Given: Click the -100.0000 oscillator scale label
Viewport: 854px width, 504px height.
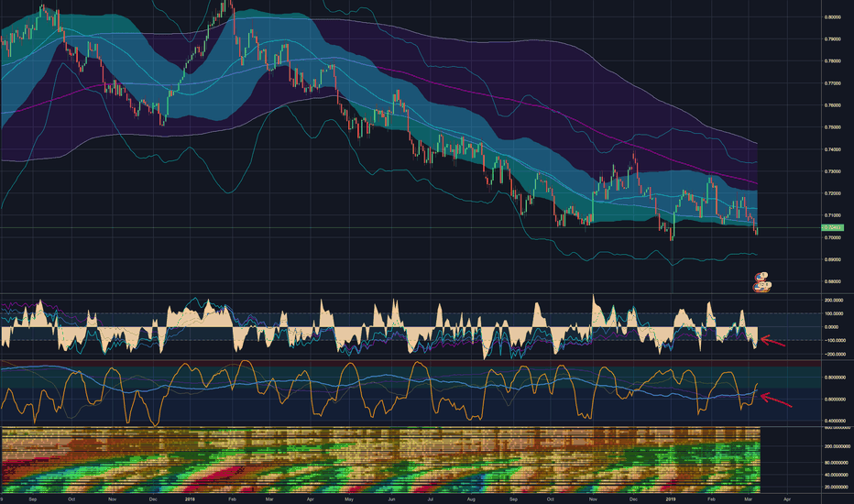Looking at the screenshot, I should [834, 341].
